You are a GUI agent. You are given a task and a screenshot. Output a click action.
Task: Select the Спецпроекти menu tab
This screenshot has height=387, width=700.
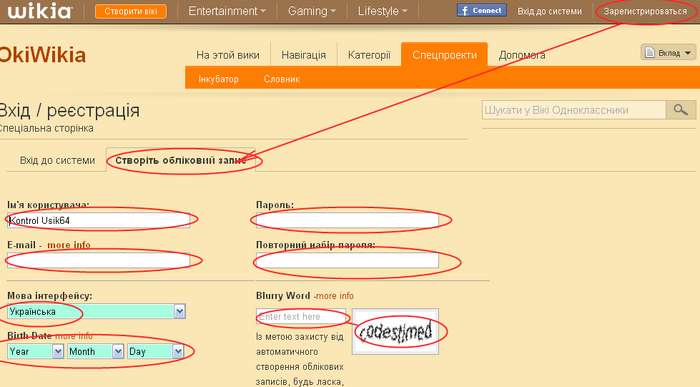(445, 55)
